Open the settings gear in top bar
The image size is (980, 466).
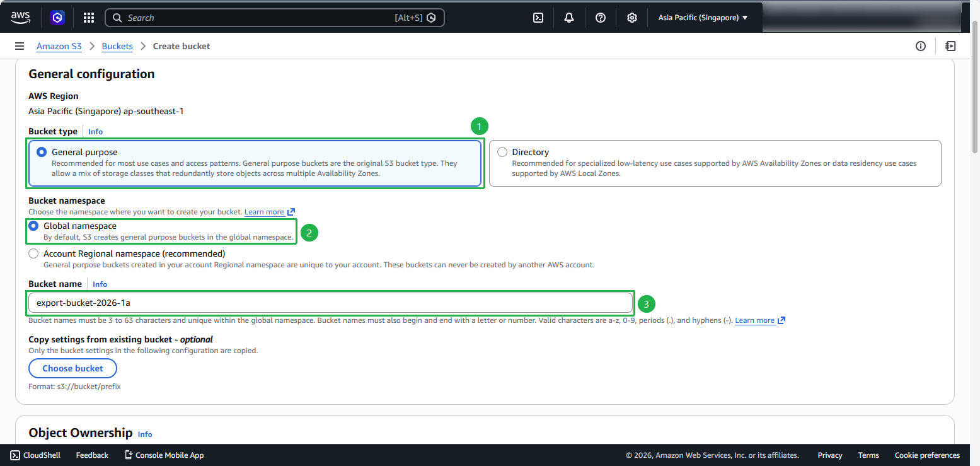632,18
